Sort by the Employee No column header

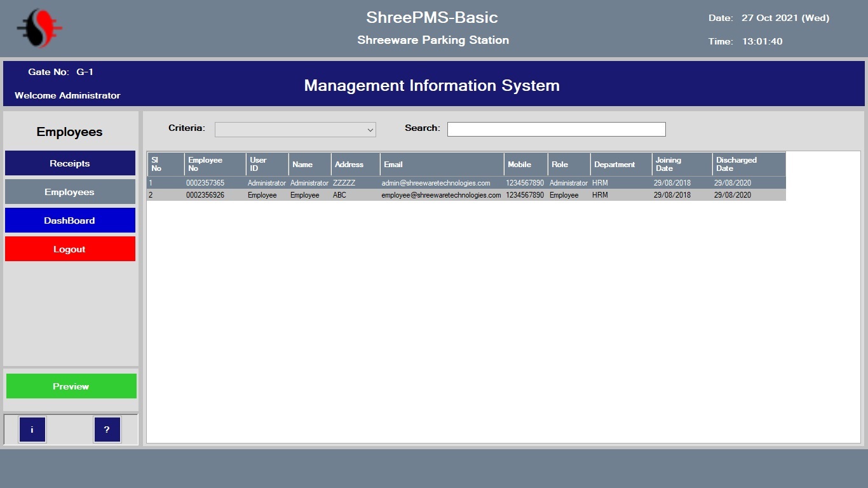click(x=215, y=164)
